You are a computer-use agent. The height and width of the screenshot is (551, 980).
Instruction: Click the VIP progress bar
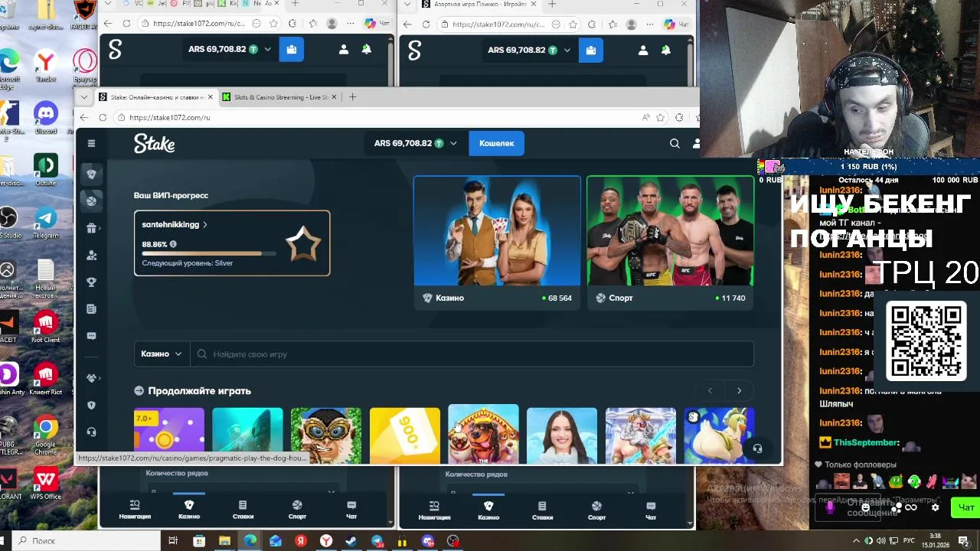coord(209,253)
